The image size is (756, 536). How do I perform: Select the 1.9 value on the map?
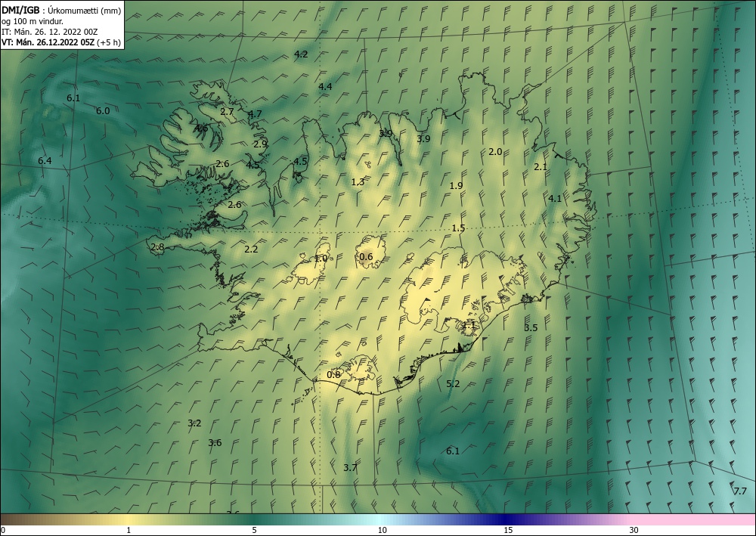(456, 186)
